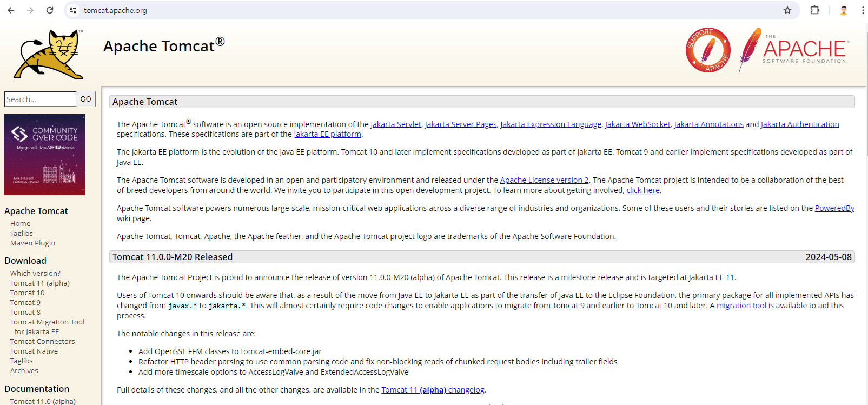This screenshot has width=868, height=405.
Task: Open Which version? sidebar link
Action: (x=35, y=274)
